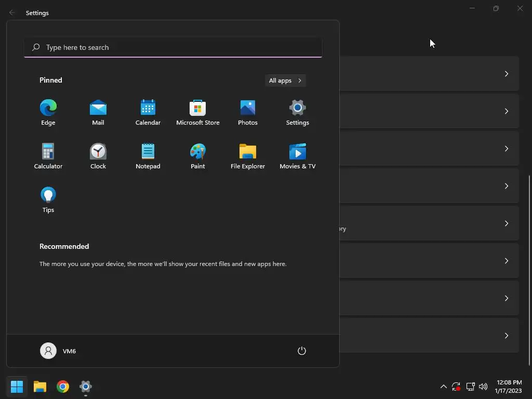The width and height of the screenshot is (532, 399).
Task: Show hidden system tray icons
Action: [444, 387]
